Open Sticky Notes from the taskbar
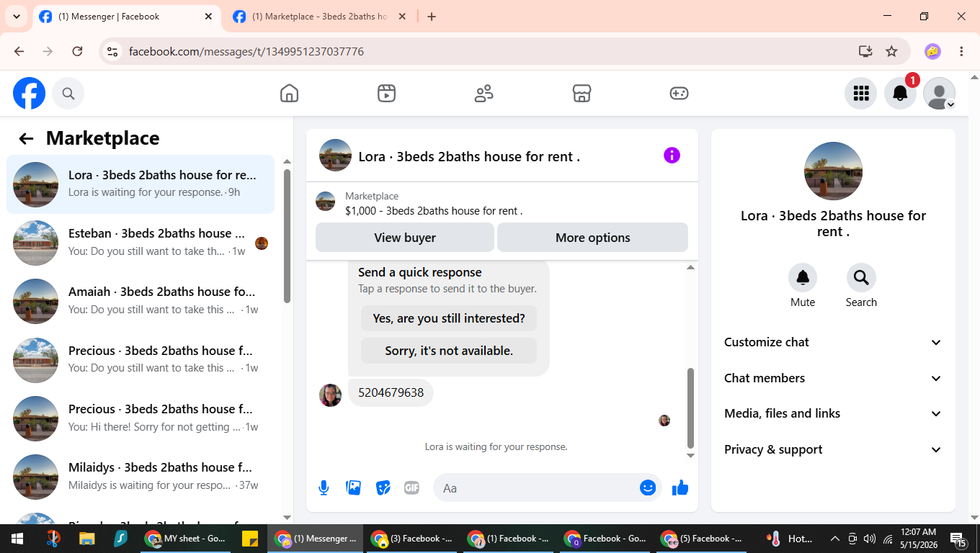Screen dimensions: 980x553 (x=250, y=539)
